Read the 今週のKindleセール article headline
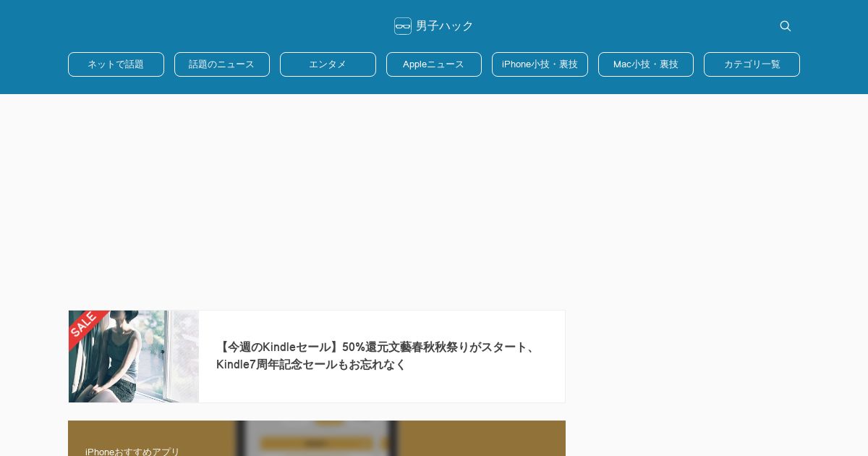 (x=378, y=356)
